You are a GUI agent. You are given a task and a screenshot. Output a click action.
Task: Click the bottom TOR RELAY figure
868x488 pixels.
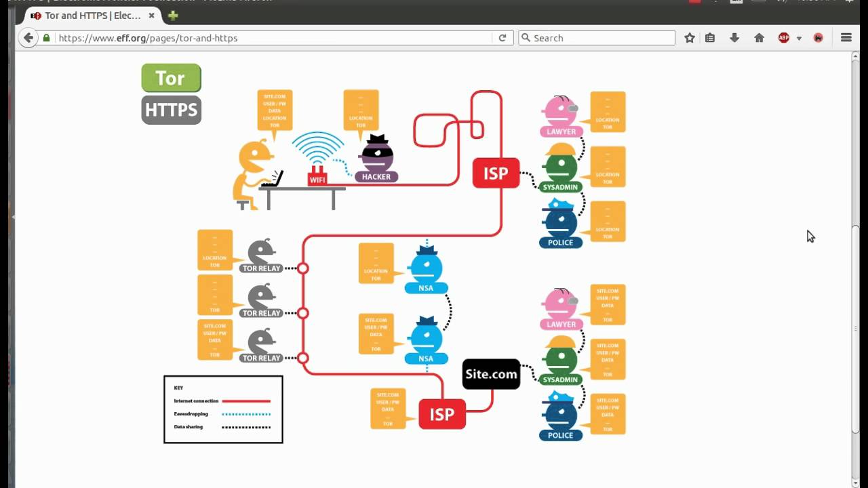pos(261,346)
